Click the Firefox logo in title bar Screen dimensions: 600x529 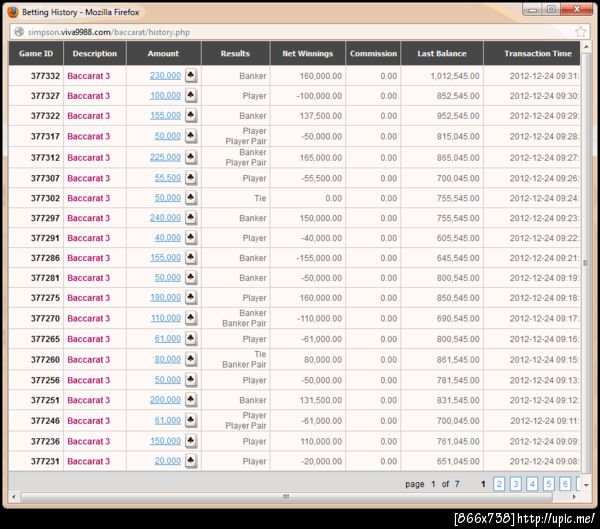[13, 12]
